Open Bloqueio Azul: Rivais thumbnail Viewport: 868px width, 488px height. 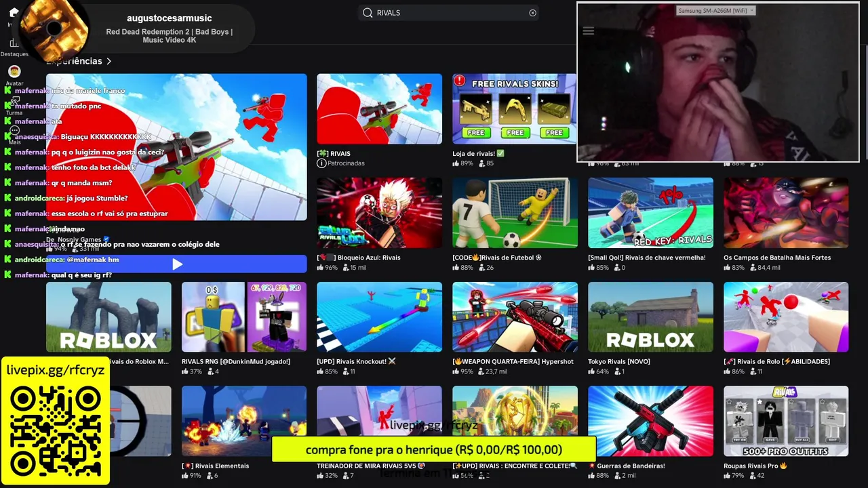(x=379, y=213)
